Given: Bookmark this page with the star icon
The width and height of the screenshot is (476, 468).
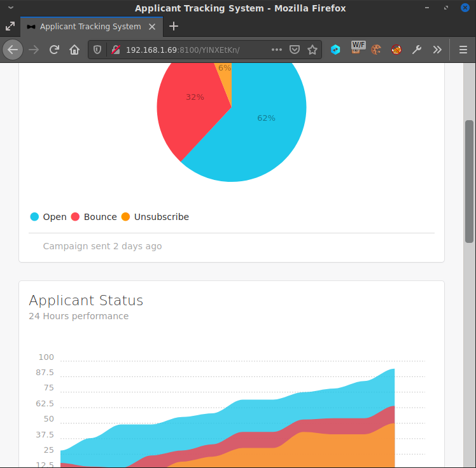Looking at the screenshot, I should tap(312, 50).
